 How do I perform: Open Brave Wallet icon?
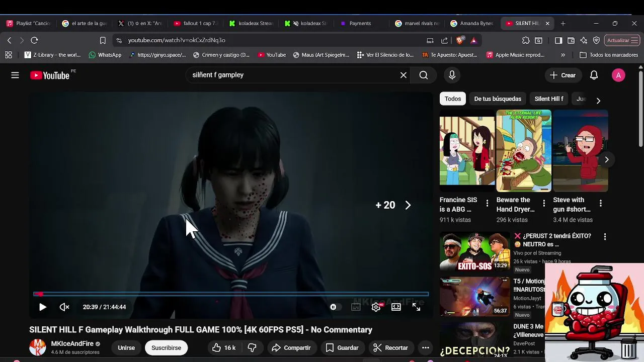point(571,40)
